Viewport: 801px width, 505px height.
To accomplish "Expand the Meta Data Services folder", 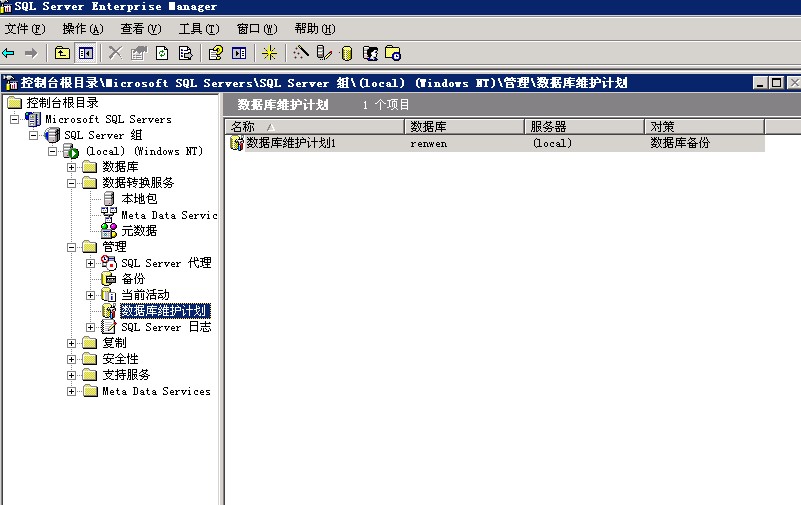I will tap(72, 392).
